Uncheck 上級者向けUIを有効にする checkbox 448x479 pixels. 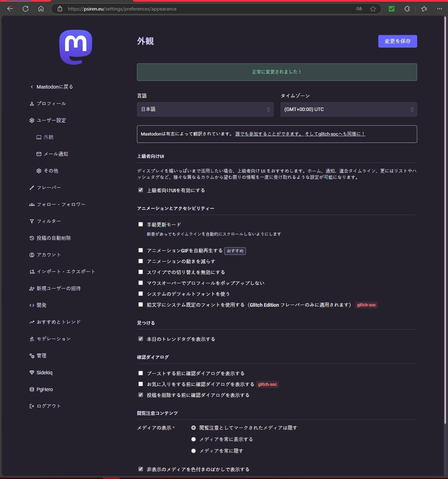140,190
